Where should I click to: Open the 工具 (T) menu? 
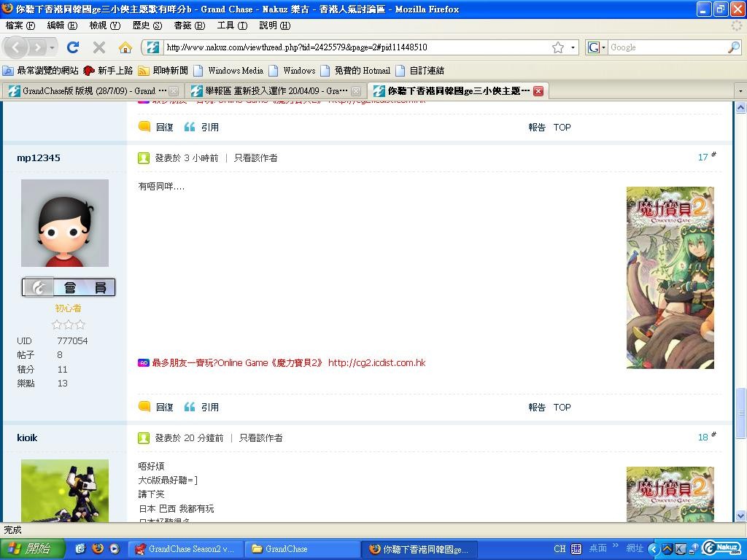232,26
